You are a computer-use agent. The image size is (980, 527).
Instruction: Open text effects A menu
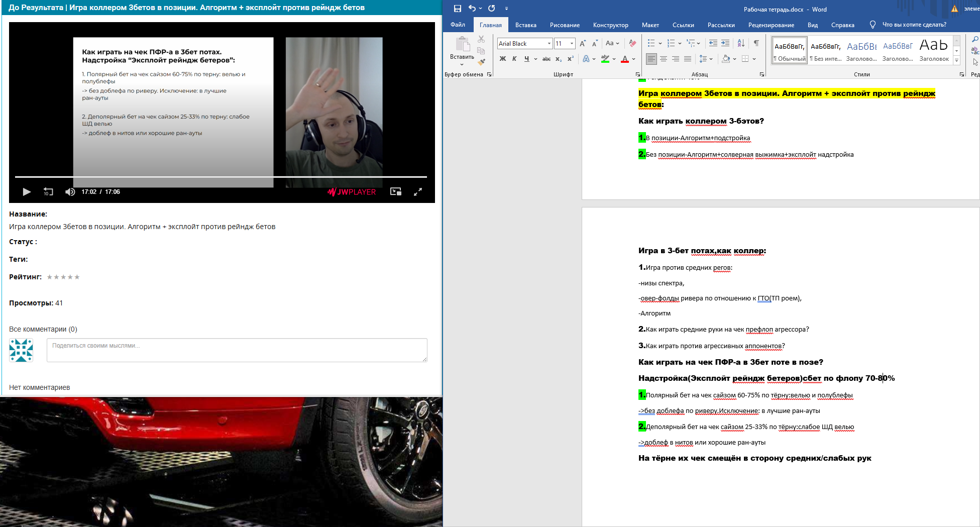click(x=586, y=59)
